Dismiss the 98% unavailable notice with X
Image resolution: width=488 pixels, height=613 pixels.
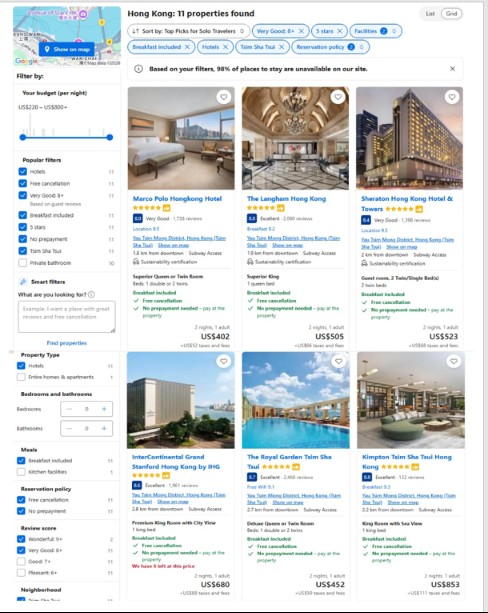pyautogui.click(x=452, y=69)
